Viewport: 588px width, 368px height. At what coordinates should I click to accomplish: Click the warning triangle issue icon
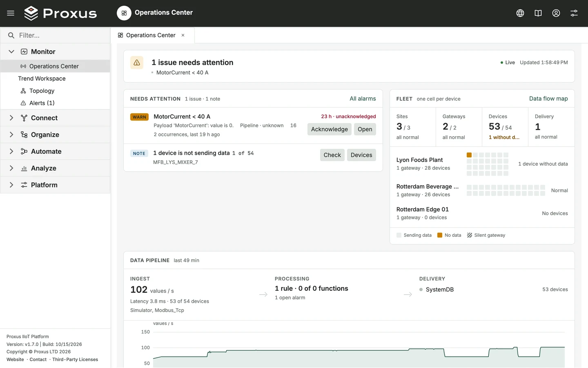tap(137, 63)
